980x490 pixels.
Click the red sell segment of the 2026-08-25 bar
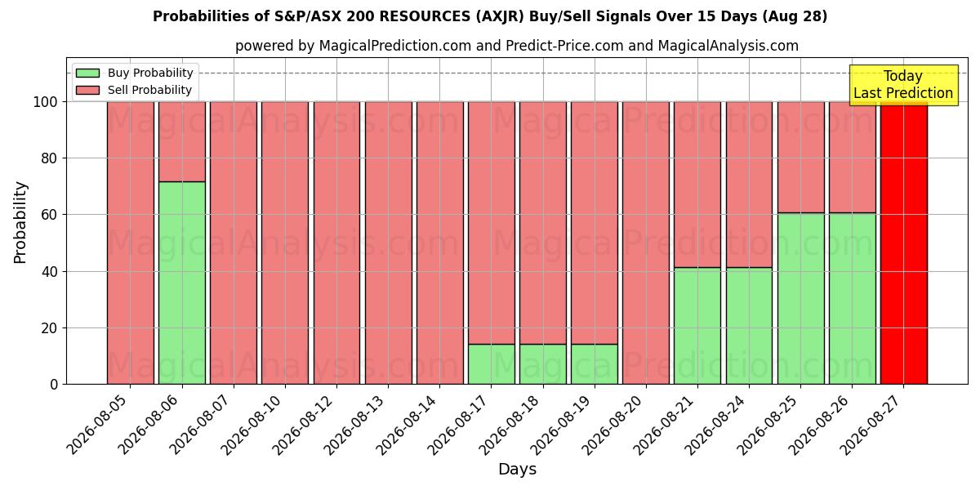tap(801, 158)
